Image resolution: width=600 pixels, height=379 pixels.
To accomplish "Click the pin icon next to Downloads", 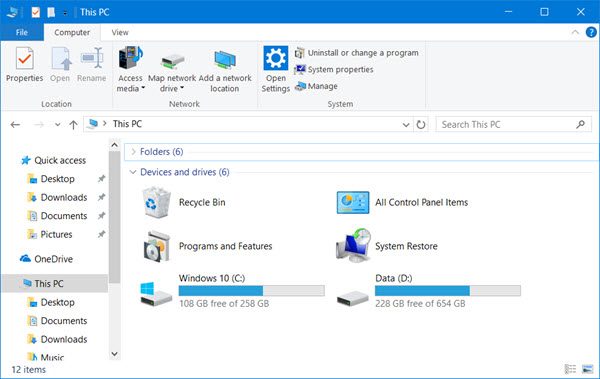I will (x=101, y=197).
